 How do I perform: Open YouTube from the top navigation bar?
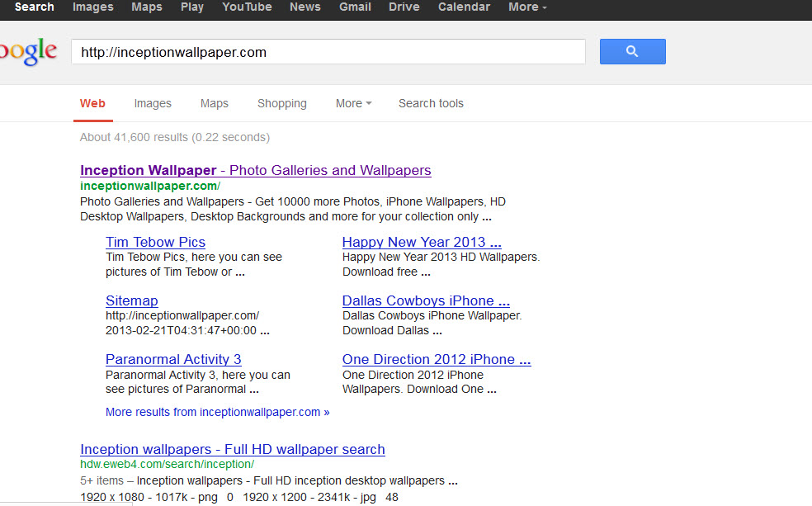coord(247,7)
